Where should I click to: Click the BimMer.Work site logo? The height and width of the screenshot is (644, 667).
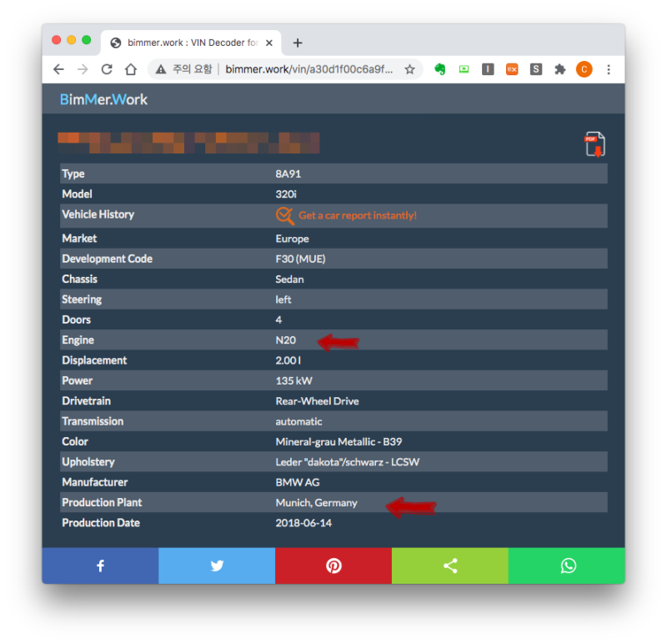(x=103, y=99)
